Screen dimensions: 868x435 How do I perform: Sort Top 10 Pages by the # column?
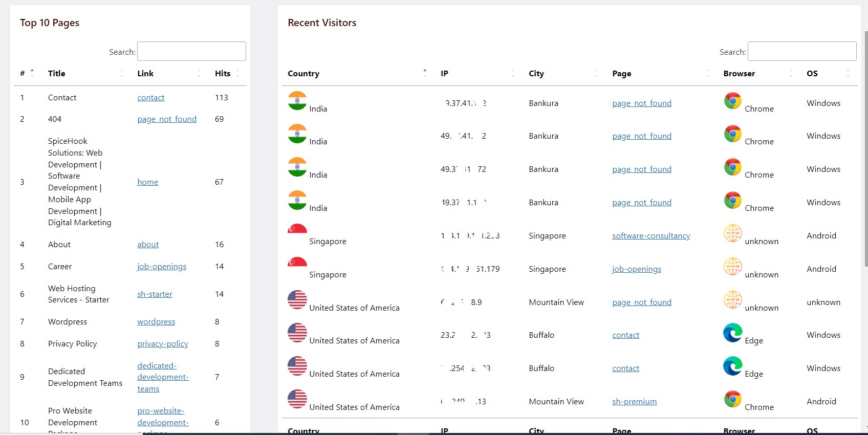[x=27, y=73]
